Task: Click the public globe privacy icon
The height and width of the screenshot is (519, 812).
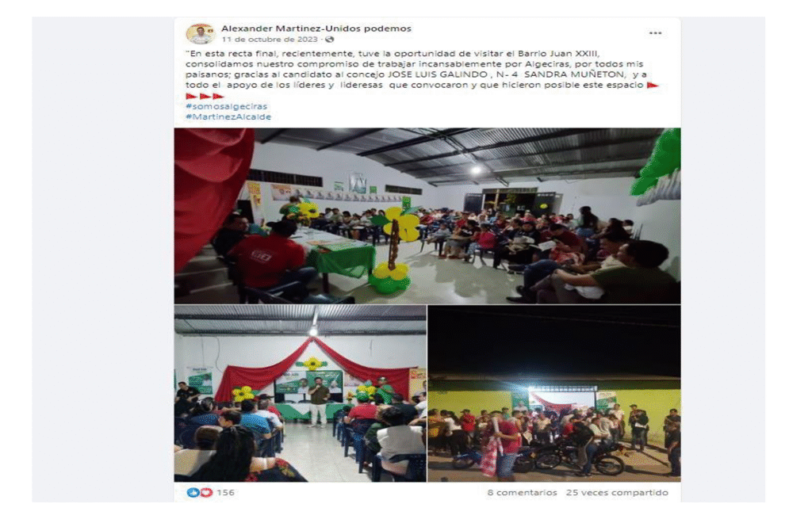Action: pos(329,40)
